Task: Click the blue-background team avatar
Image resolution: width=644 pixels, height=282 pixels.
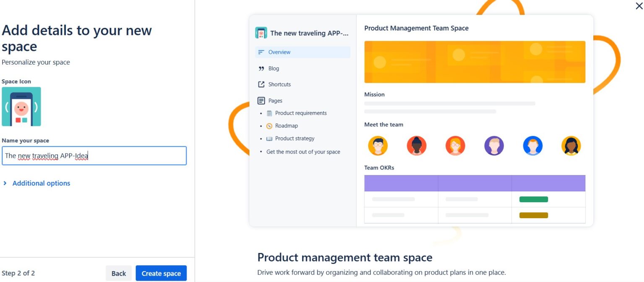Action: (x=532, y=146)
